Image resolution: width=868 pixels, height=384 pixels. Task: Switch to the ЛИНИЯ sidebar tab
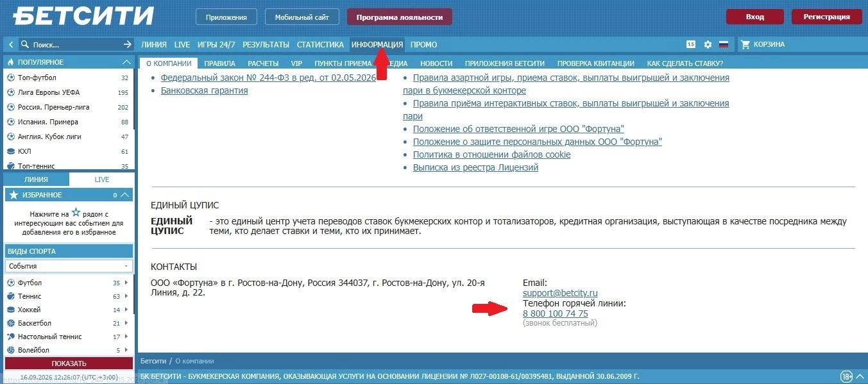pyautogui.click(x=36, y=179)
